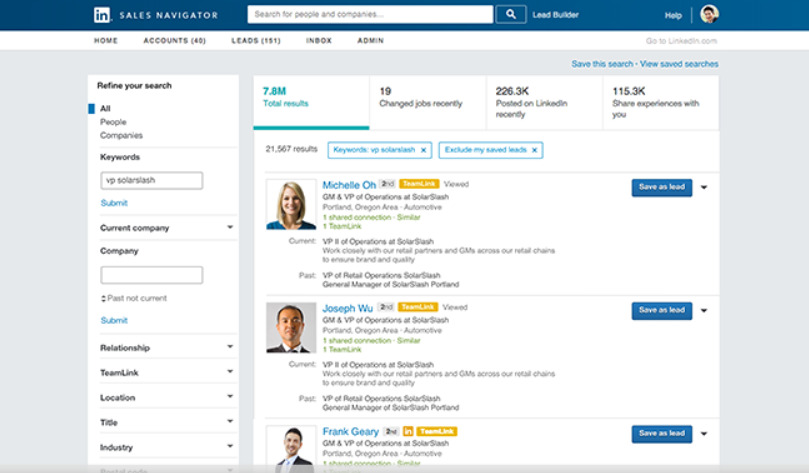Remove the Exclude my saved leads filter

pos(535,150)
